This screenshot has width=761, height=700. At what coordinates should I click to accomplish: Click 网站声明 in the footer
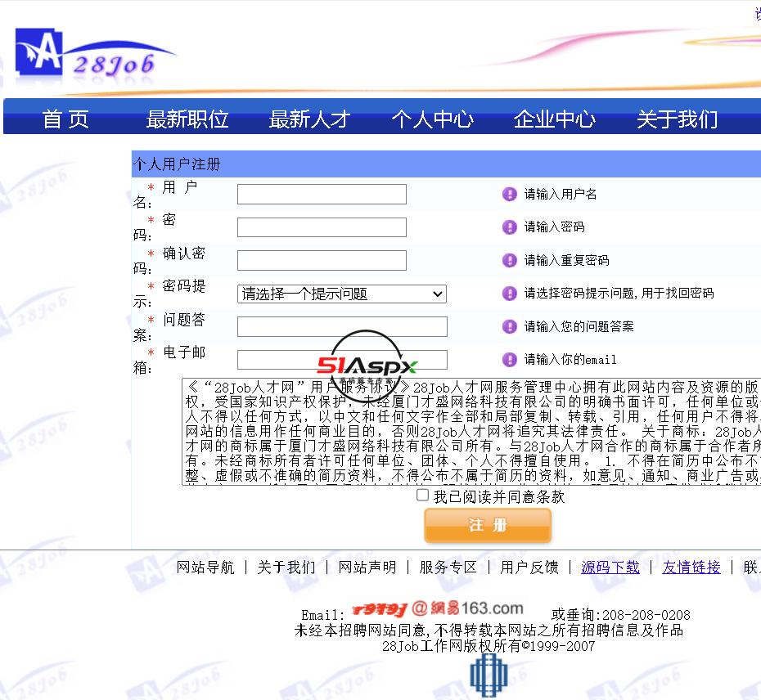[367, 567]
